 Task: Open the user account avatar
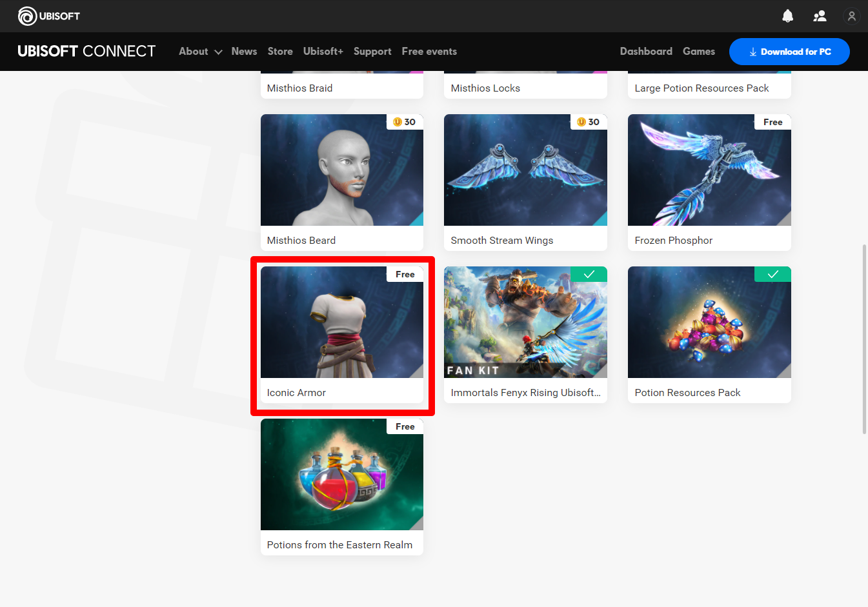pyautogui.click(x=852, y=16)
